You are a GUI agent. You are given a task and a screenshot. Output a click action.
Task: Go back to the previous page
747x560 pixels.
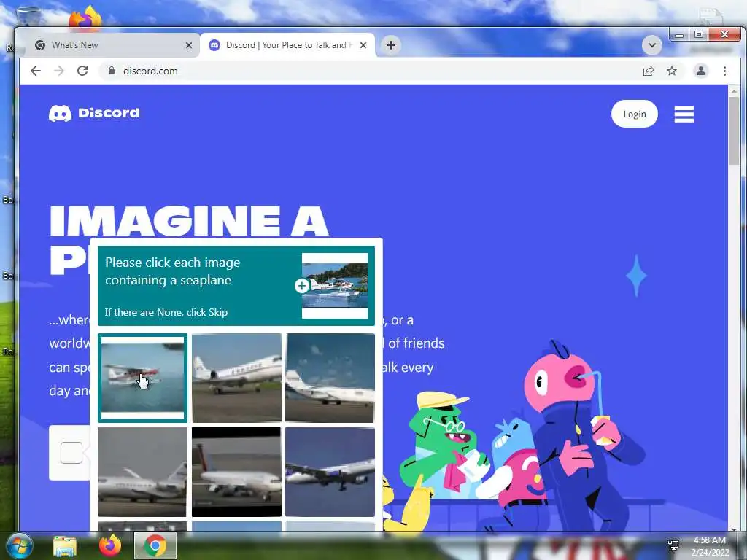[36, 71]
